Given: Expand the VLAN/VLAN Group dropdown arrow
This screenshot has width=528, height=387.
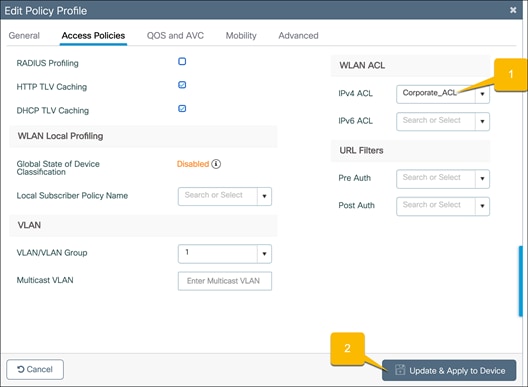Looking at the screenshot, I should (x=264, y=254).
